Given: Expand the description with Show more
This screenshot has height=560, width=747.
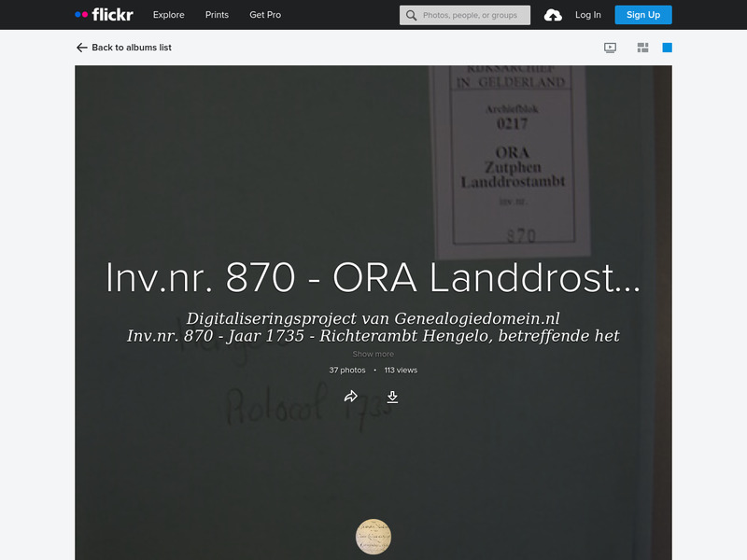Looking at the screenshot, I should point(373,353).
